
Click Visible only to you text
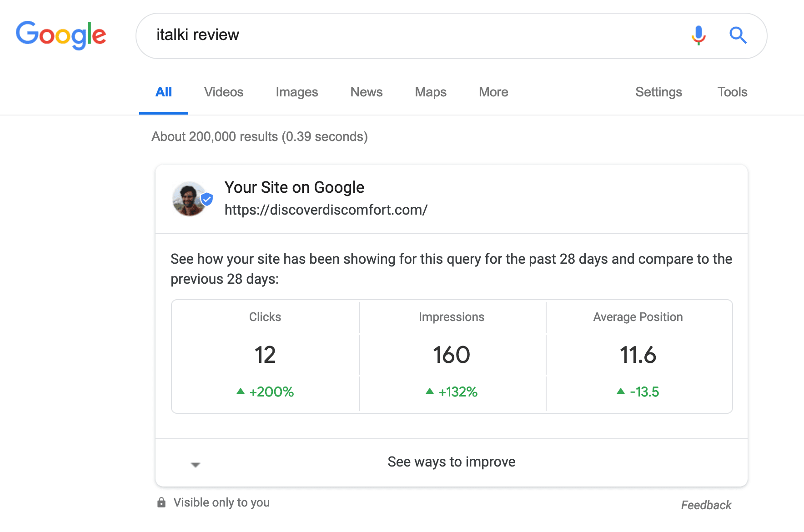[x=221, y=502]
